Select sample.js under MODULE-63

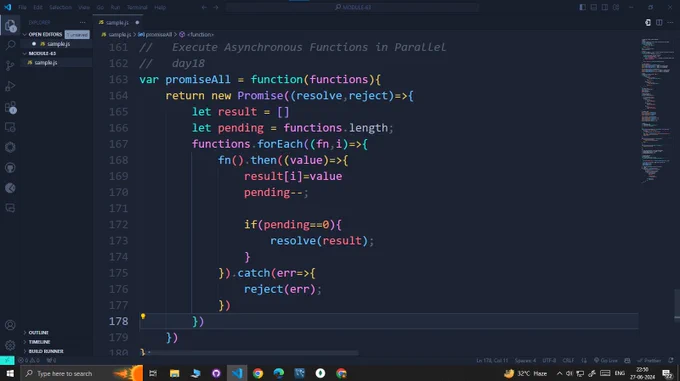56,62
